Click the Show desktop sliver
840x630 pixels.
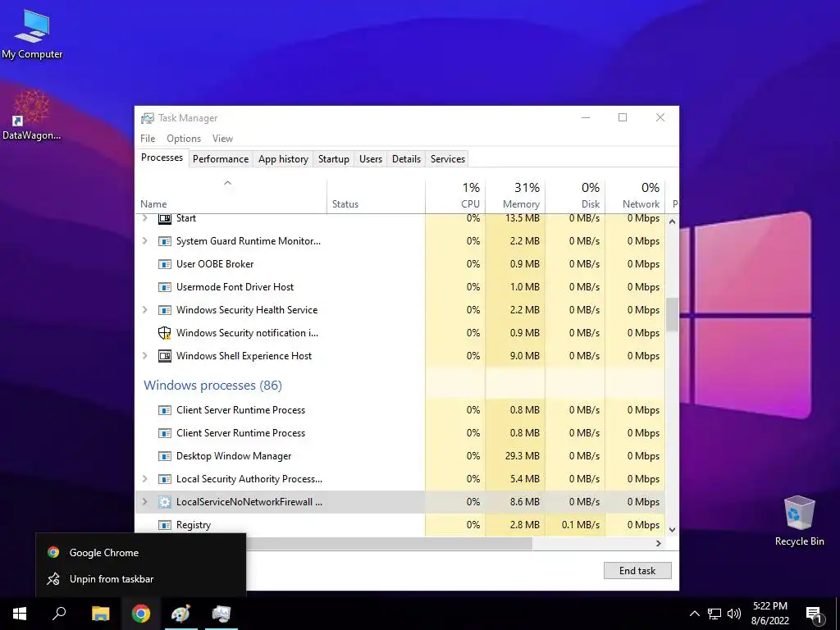click(x=838, y=614)
